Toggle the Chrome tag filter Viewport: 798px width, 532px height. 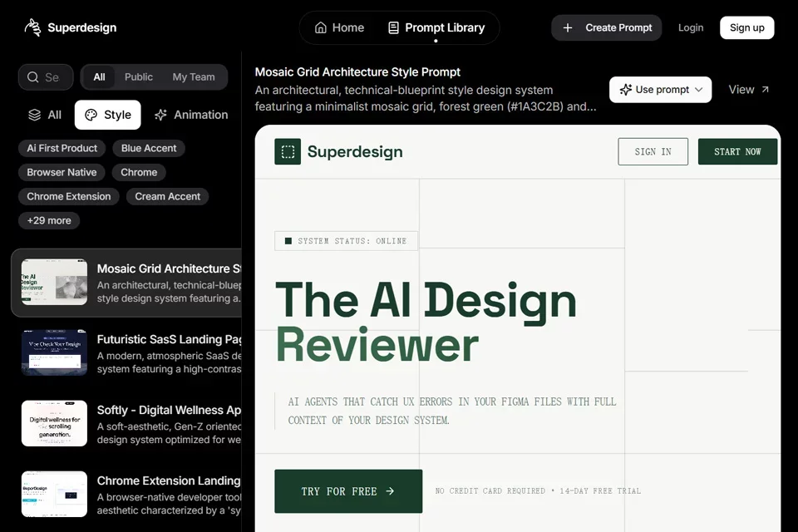pos(139,172)
